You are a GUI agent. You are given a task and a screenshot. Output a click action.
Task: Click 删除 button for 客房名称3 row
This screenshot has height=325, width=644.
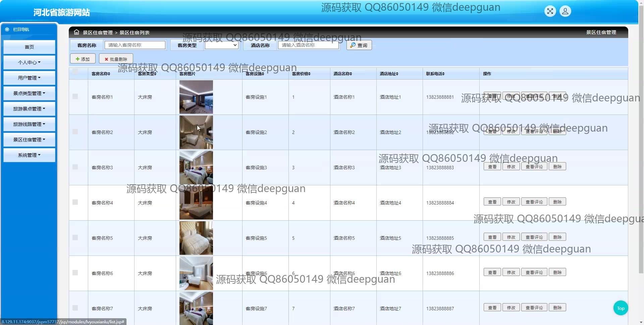[x=557, y=167]
